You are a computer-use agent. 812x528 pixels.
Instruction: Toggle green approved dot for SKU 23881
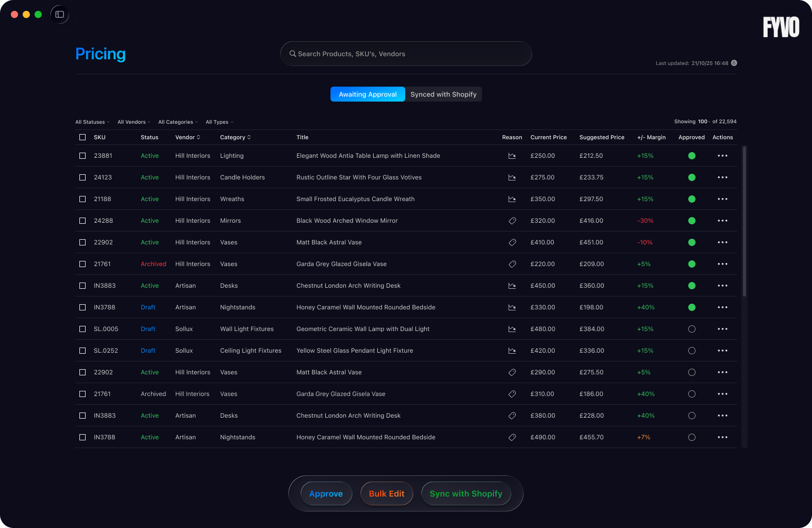tap(692, 156)
